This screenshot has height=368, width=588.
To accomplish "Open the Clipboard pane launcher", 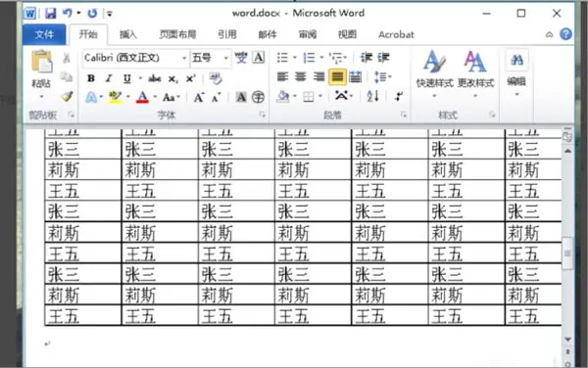I will click(71, 115).
